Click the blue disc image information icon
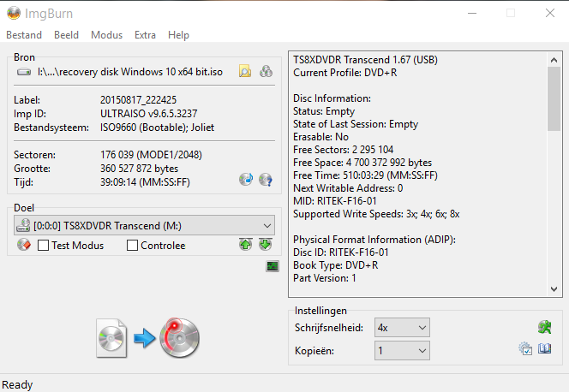This screenshot has height=392, width=569. (x=246, y=180)
